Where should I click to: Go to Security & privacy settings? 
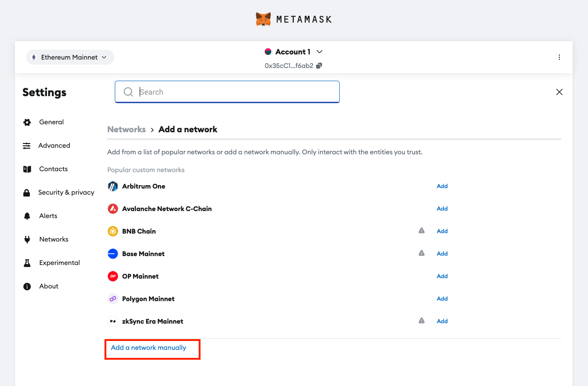(66, 192)
